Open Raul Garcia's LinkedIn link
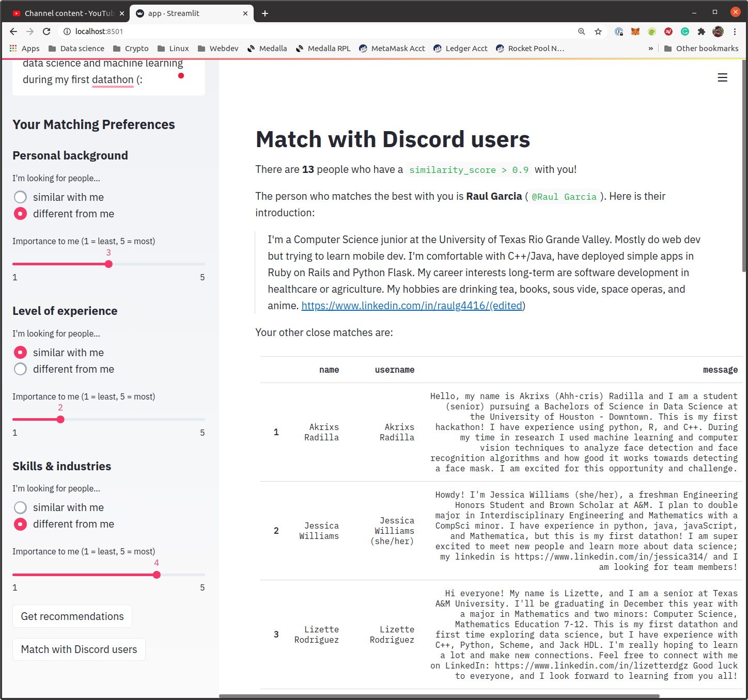The width and height of the screenshot is (748, 700). pyautogui.click(x=412, y=306)
